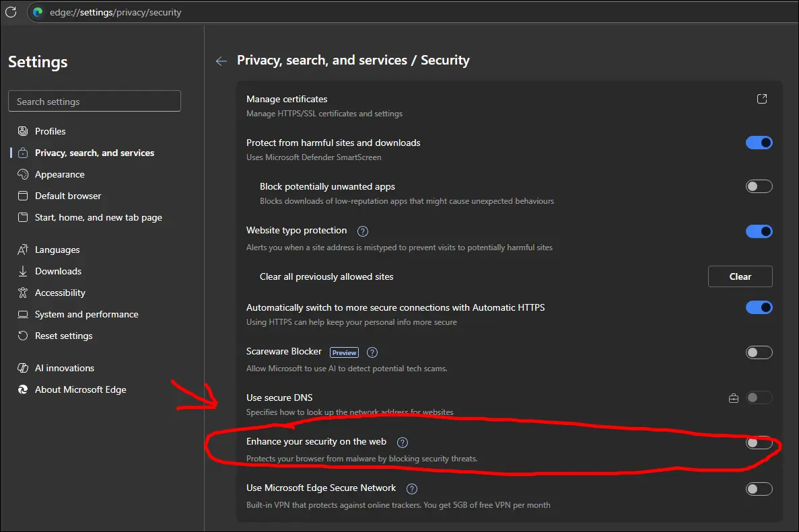Turn on Enhance your security toggle
This screenshot has height=532, width=799.
759,443
